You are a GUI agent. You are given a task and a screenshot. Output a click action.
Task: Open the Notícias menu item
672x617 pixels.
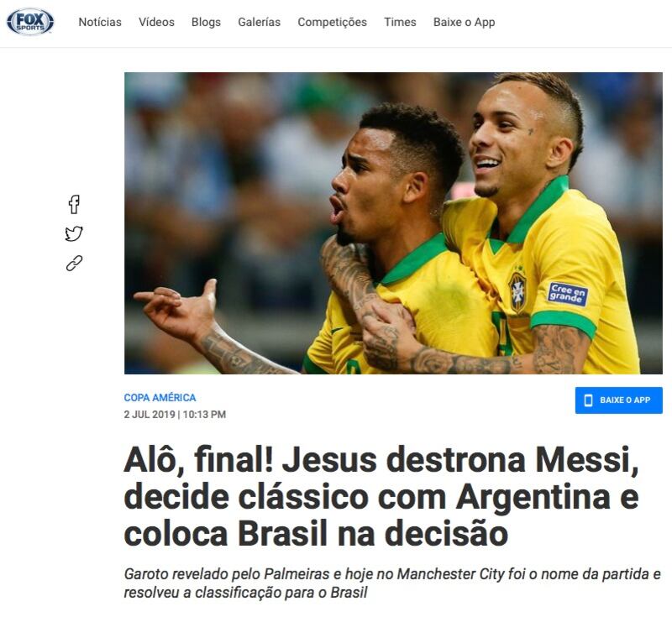(100, 22)
